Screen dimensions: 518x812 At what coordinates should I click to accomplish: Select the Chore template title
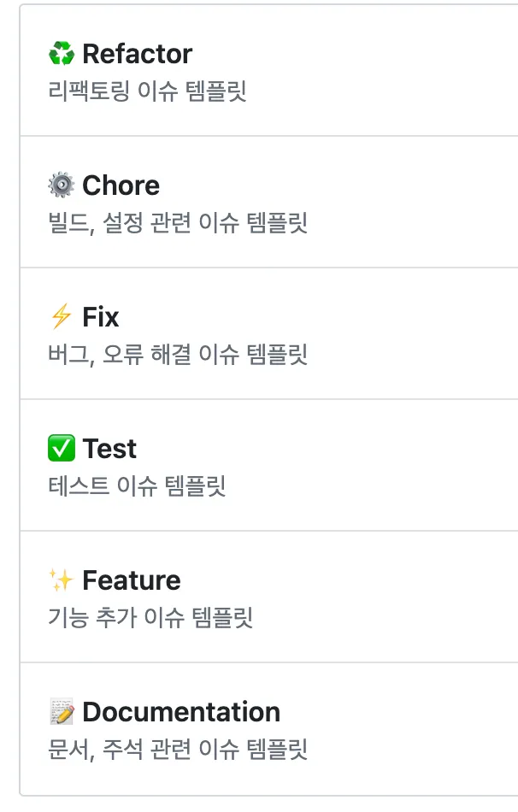click(x=121, y=186)
